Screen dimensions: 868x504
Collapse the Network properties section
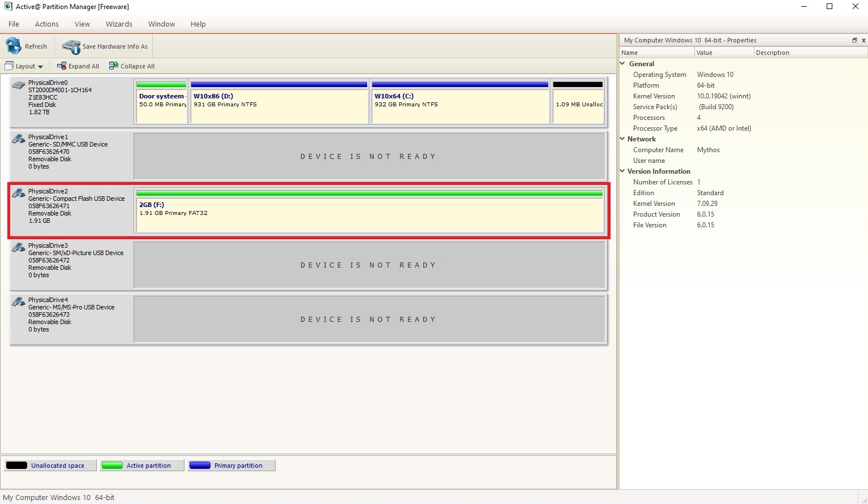point(623,139)
